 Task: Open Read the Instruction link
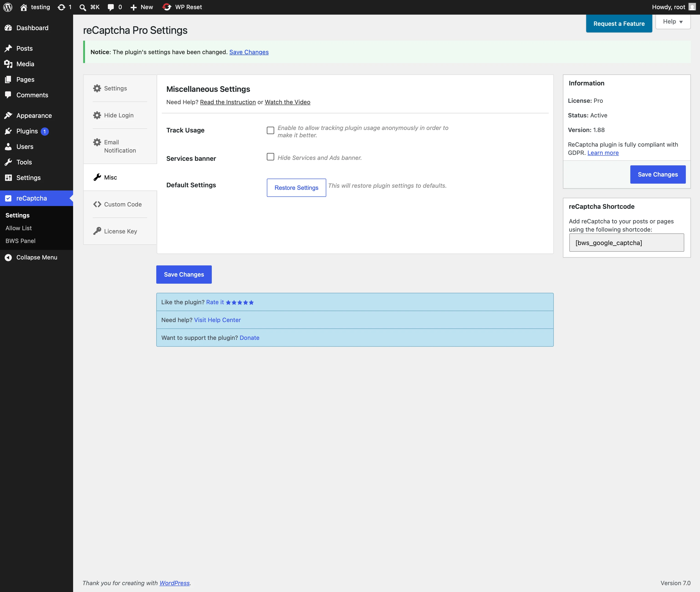(x=228, y=102)
